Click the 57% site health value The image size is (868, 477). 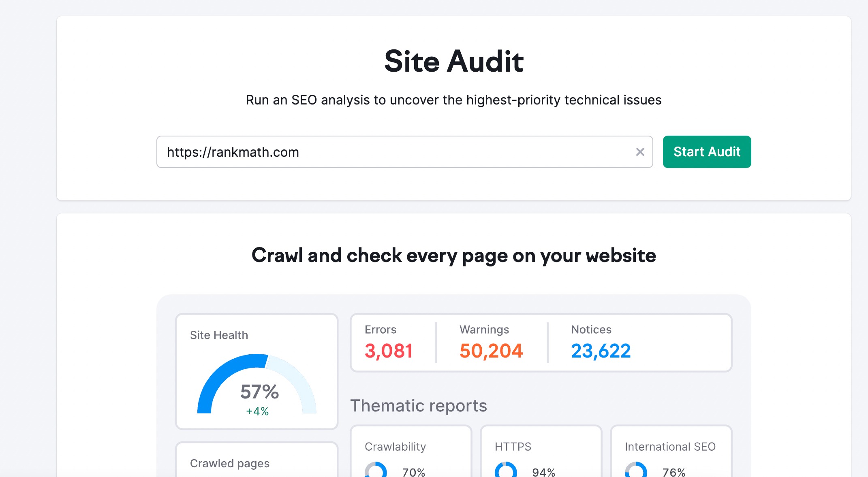[x=259, y=392]
